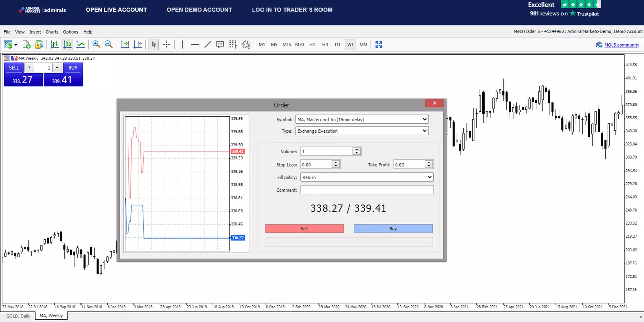Open the Type dropdown showing Exchange Execution
644x322 pixels.
click(x=362, y=131)
